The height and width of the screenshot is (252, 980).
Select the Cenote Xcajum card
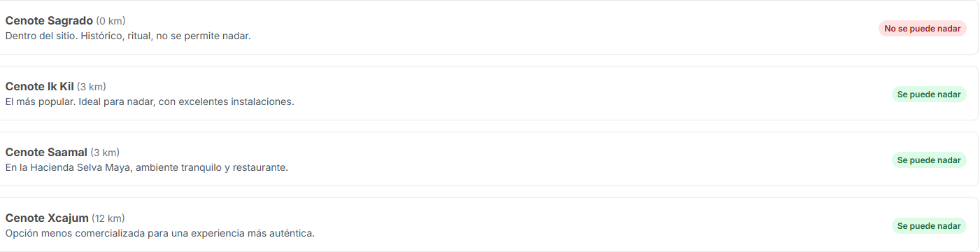click(x=488, y=225)
